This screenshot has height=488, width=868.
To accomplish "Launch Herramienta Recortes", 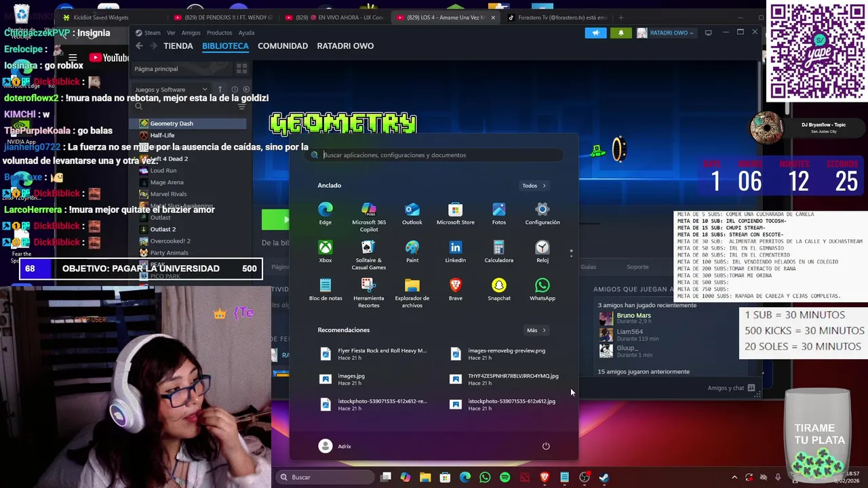I will pyautogui.click(x=369, y=293).
